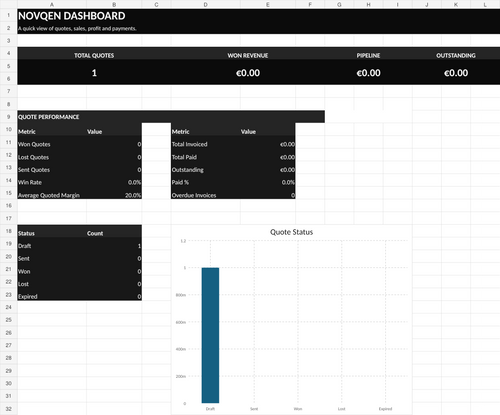Select the "Count" table header
This screenshot has width=500, height=415.
(x=95, y=233)
